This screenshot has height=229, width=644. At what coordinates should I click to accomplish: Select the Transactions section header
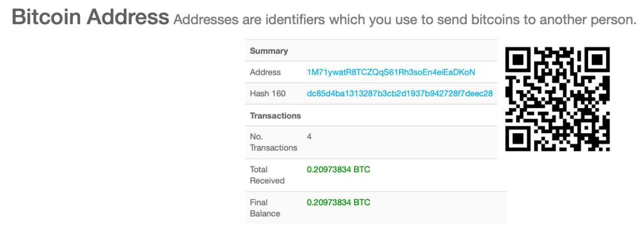(x=275, y=116)
